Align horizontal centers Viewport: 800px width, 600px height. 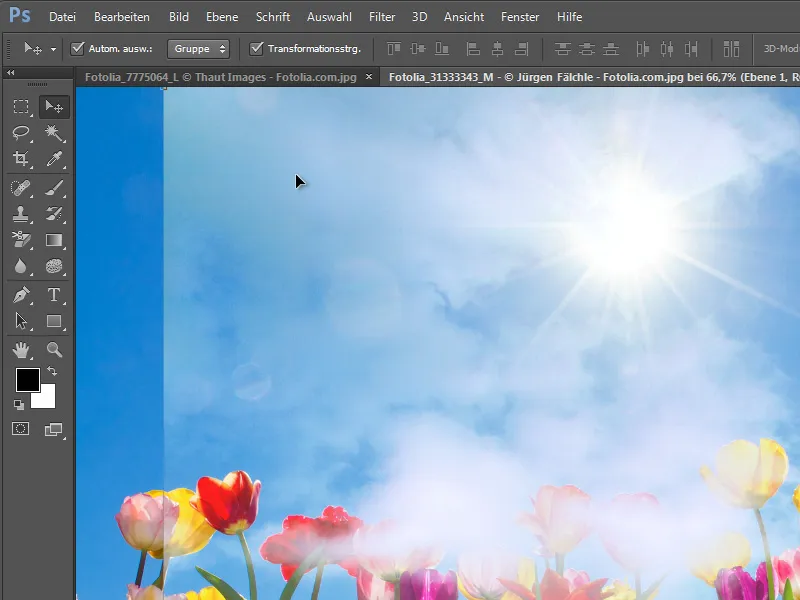click(x=497, y=49)
